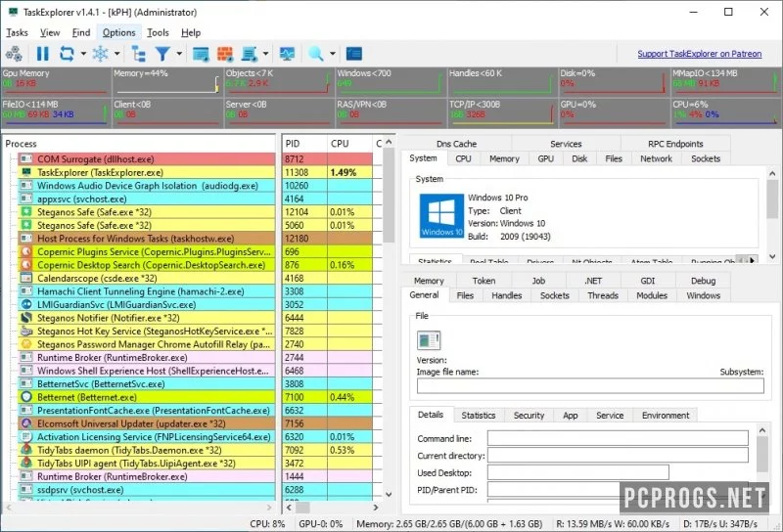Open the filter options dropdown arrow
This screenshot has width=783, height=532.
[x=179, y=54]
